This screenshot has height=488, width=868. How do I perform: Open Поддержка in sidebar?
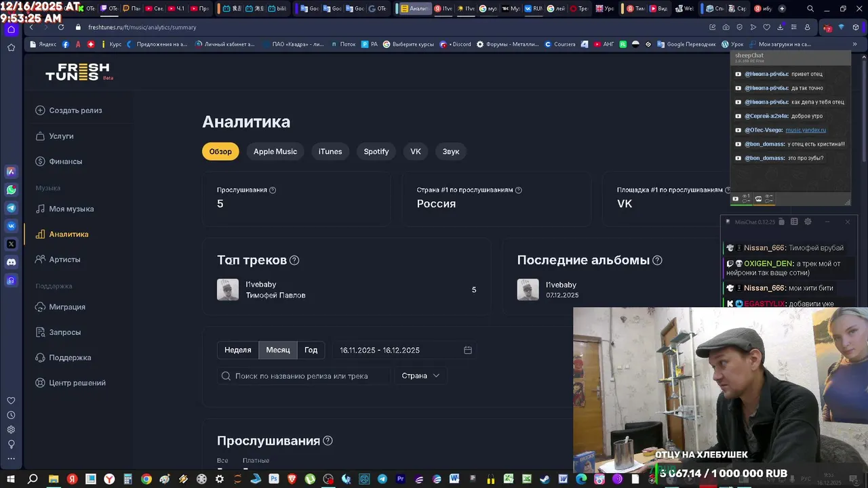coord(63,357)
